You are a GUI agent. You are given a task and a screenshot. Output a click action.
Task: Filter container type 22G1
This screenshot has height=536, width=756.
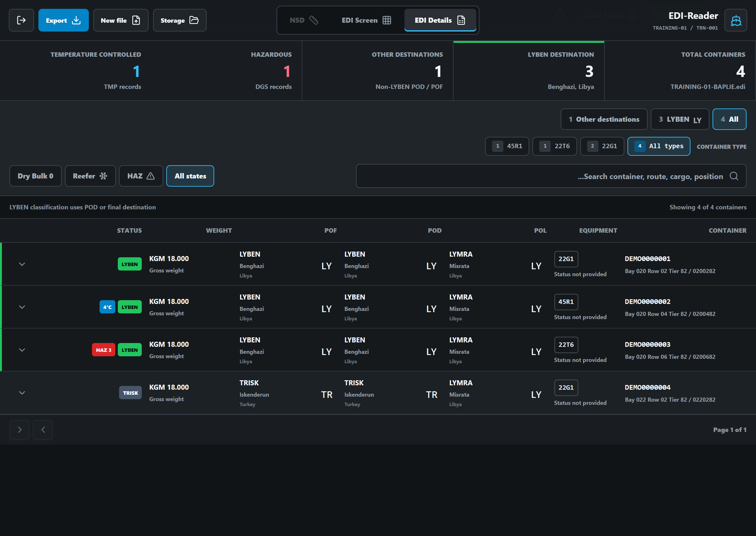pos(602,146)
